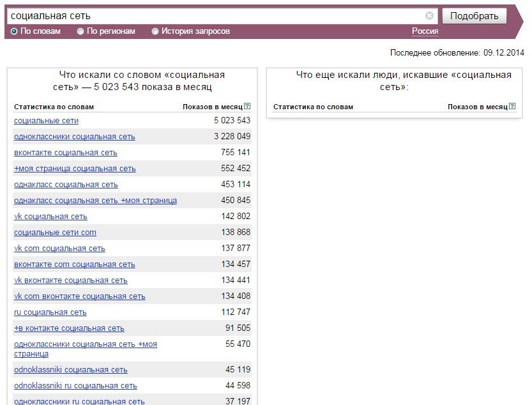The width and height of the screenshot is (532, 405).
Task: Click the 5 023 543 impressions value in the table
Action: (x=232, y=120)
